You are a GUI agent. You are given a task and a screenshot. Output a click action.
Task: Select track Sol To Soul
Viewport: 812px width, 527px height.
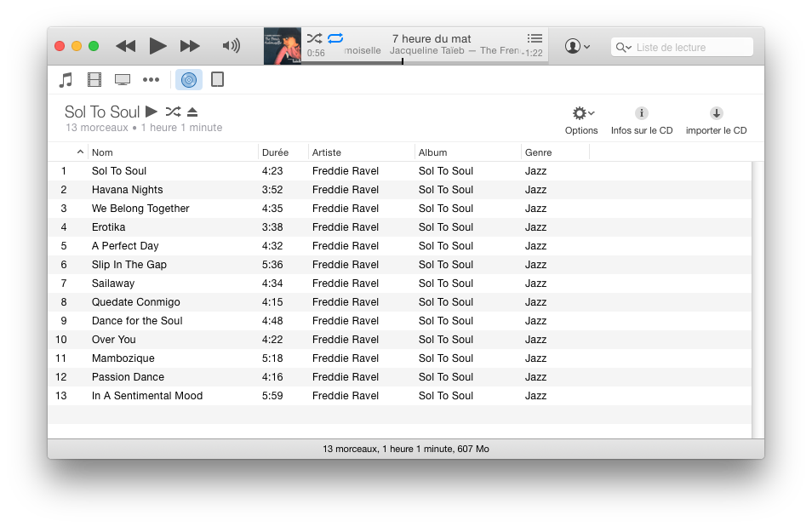click(x=399, y=171)
